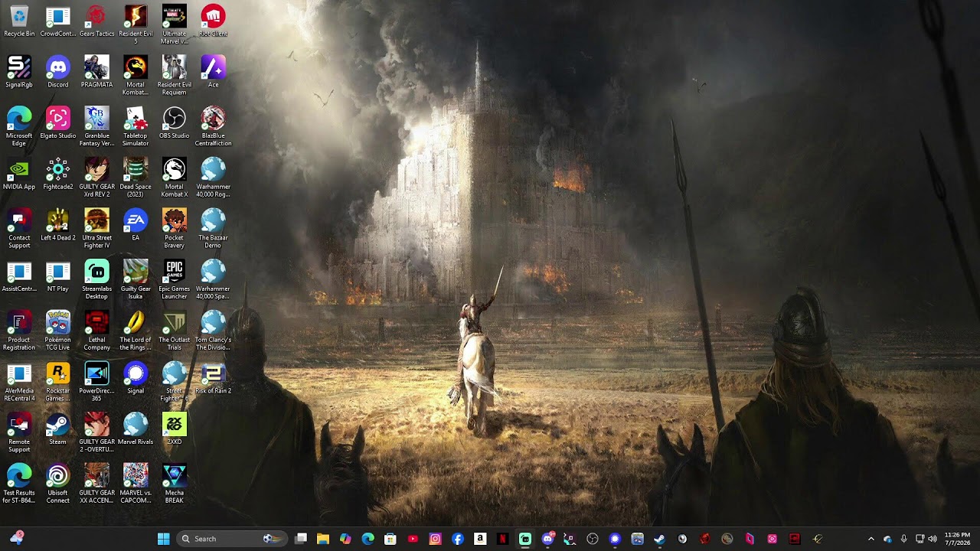
Task: Open Task View in the taskbar
Action: point(301,539)
